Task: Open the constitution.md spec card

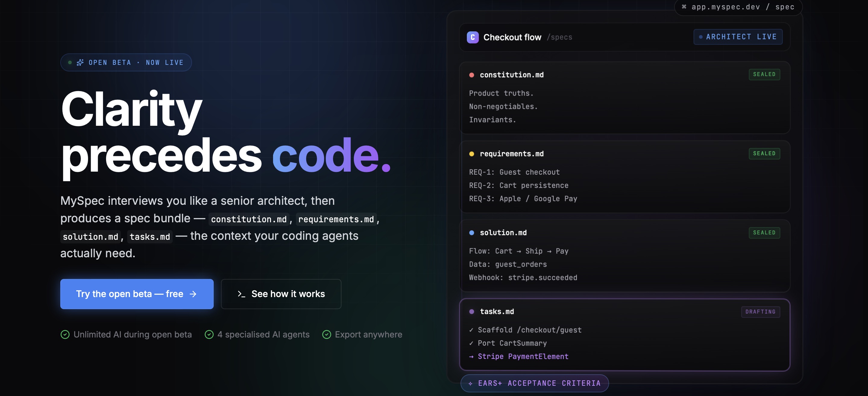Action: pos(625,97)
